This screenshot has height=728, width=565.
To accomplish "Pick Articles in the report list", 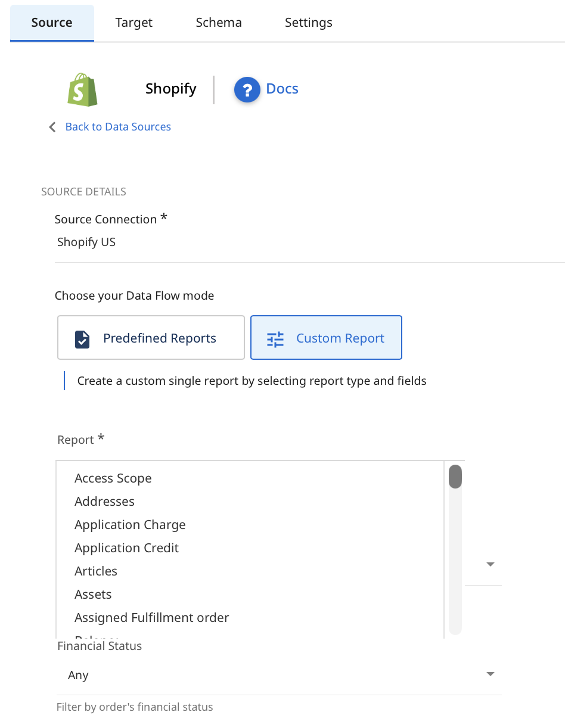I will tap(95, 571).
